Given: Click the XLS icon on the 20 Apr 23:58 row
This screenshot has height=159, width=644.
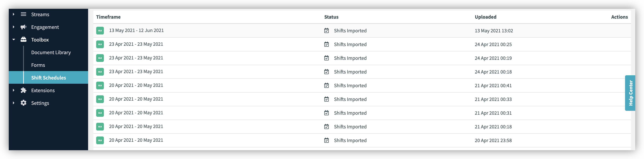Looking at the screenshot, I should click(x=100, y=141).
